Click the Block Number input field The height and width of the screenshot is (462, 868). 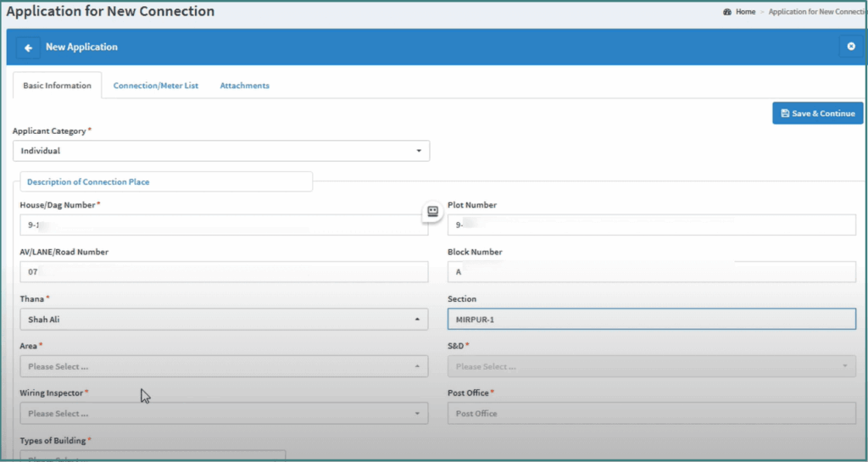coord(651,272)
